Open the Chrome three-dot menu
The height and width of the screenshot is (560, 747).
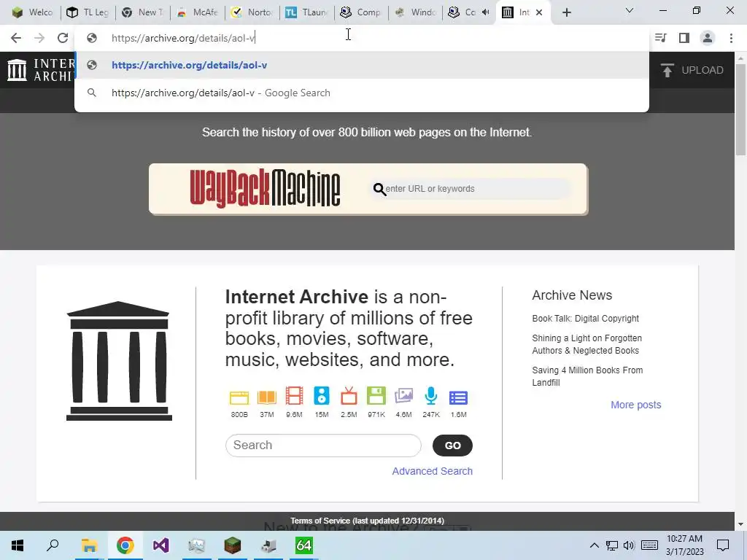click(731, 38)
